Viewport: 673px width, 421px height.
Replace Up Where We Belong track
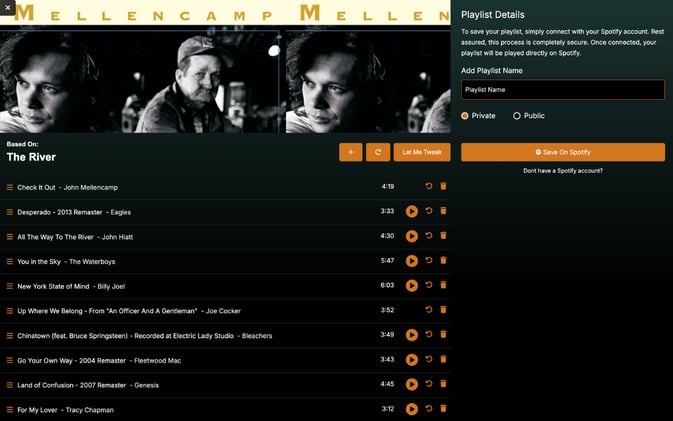tap(428, 309)
